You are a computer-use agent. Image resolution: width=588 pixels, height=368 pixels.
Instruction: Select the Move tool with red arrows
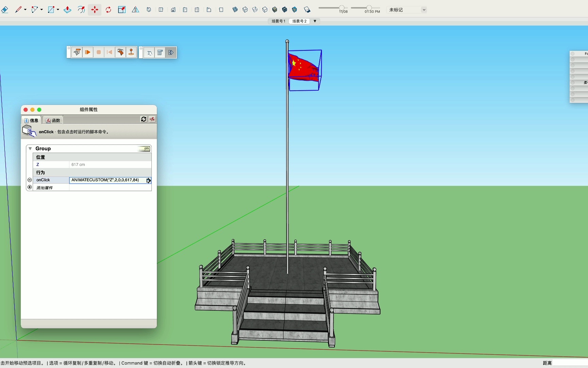(x=95, y=10)
